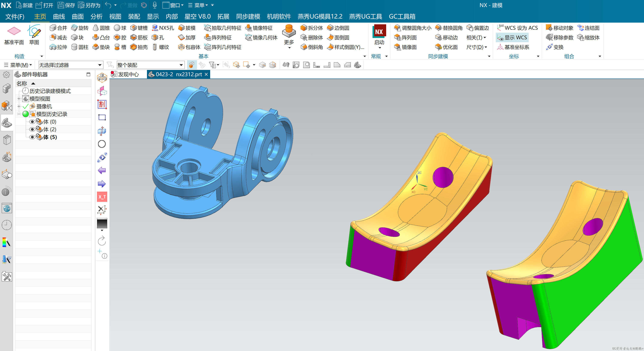644x351 pixels.
Task: Open the NX5孔 hole tool
Action: tap(163, 28)
